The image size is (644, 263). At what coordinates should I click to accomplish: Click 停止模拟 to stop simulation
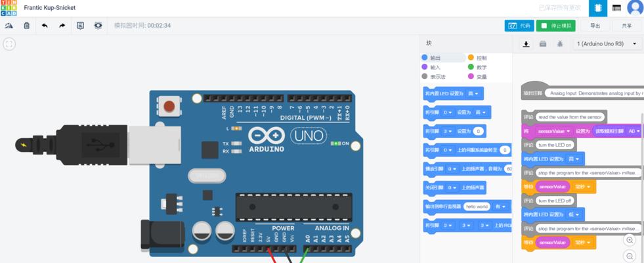coord(555,26)
